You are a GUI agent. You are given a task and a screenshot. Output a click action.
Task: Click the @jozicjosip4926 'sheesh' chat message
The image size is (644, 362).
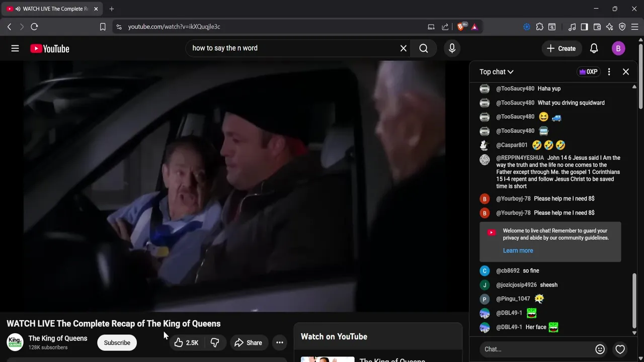click(x=548, y=285)
